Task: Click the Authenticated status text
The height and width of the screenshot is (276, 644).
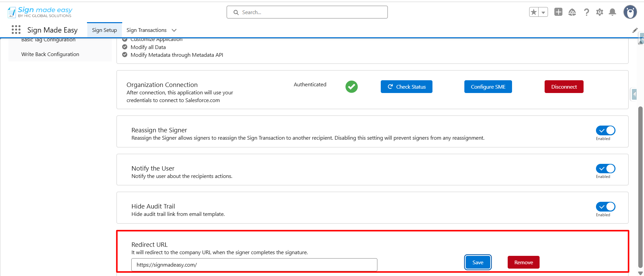Action: [x=310, y=84]
